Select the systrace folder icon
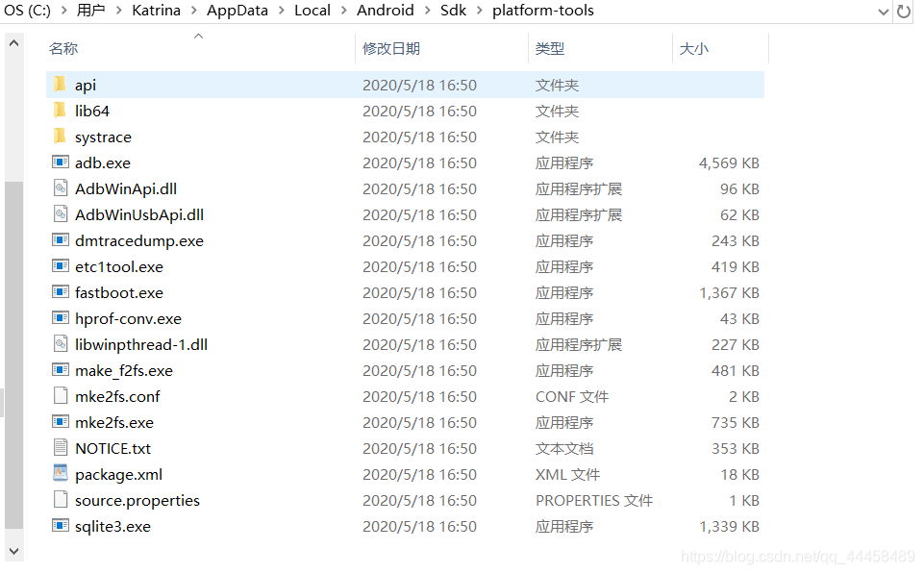 click(x=61, y=137)
